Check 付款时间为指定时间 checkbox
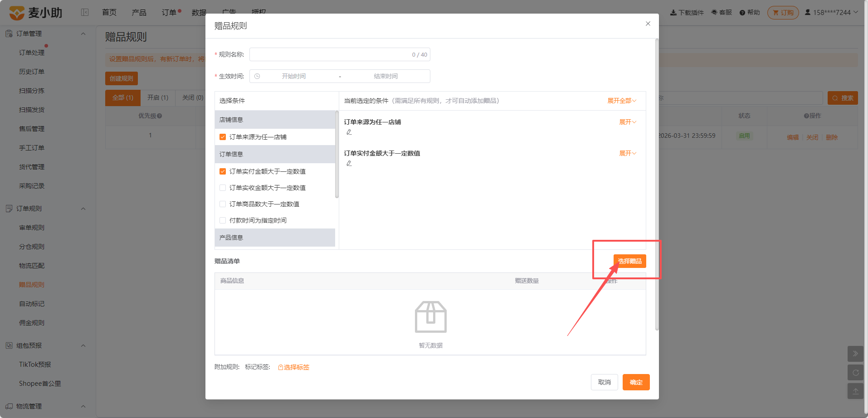Image resolution: width=868 pixels, height=418 pixels. (x=223, y=220)
